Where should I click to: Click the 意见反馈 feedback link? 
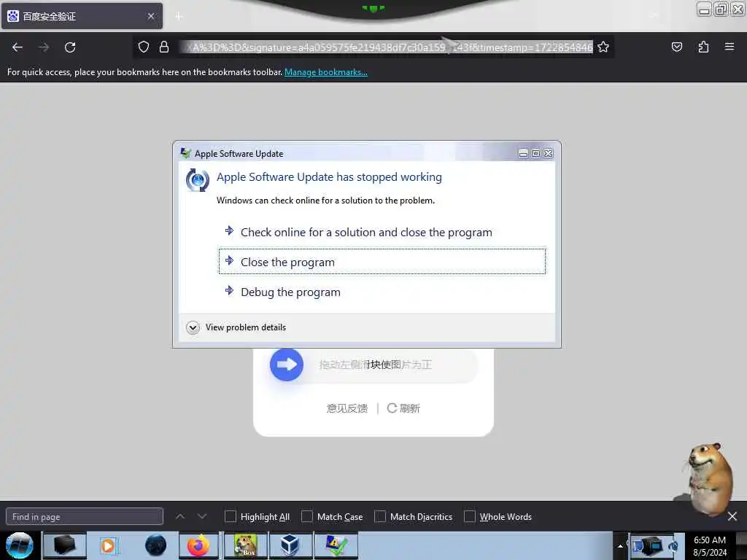click(347, 408)
